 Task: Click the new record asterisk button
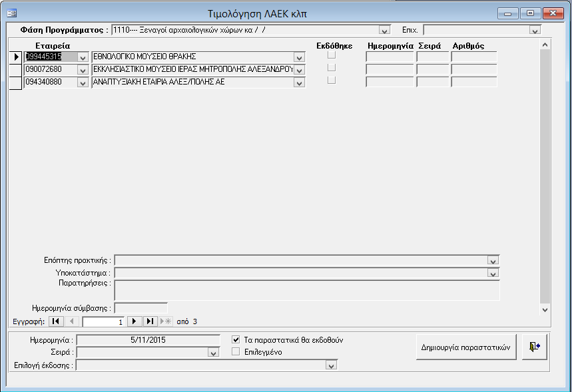(x=165, y=321)
